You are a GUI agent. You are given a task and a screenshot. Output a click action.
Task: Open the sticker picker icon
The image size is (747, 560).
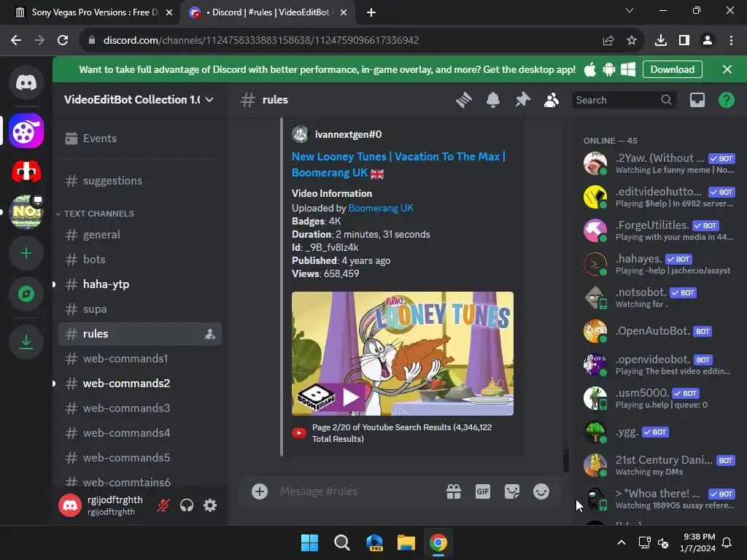click(x=512, y=491)
